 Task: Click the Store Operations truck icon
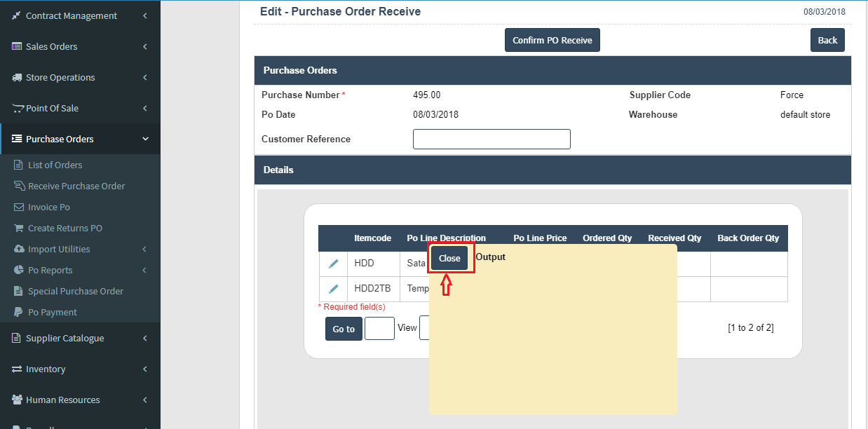17,77
